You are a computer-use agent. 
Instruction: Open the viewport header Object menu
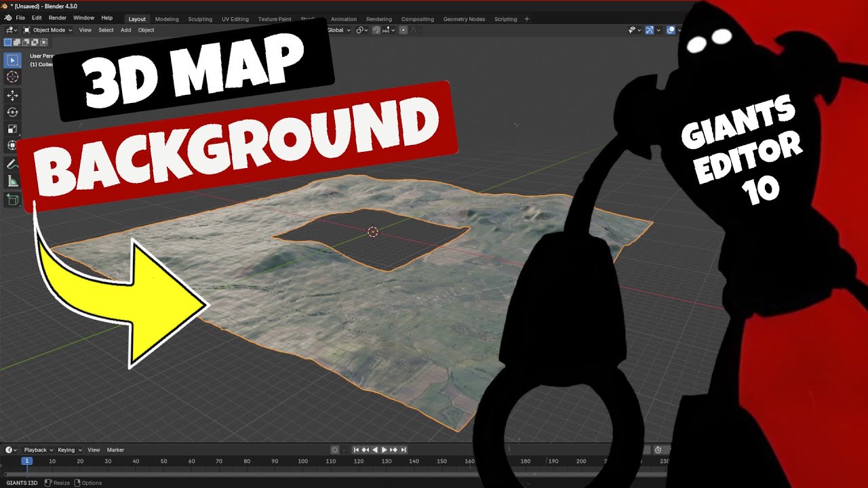(x=146, y=30)
